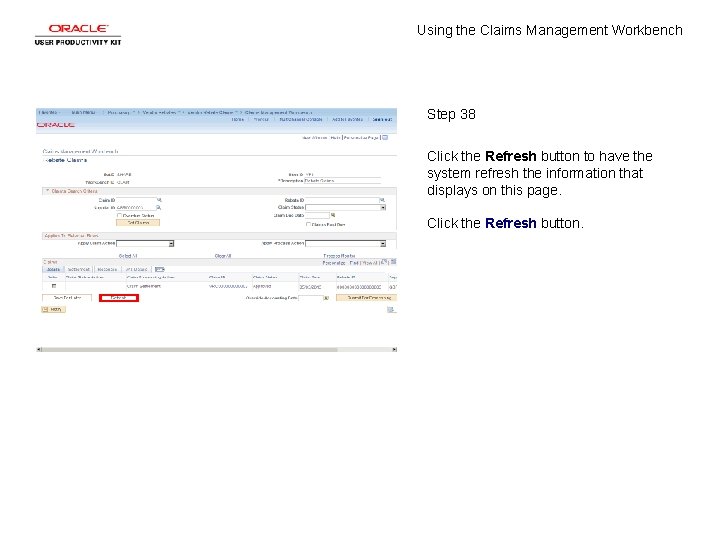Open the Main Menu

[x=84, y=112]
